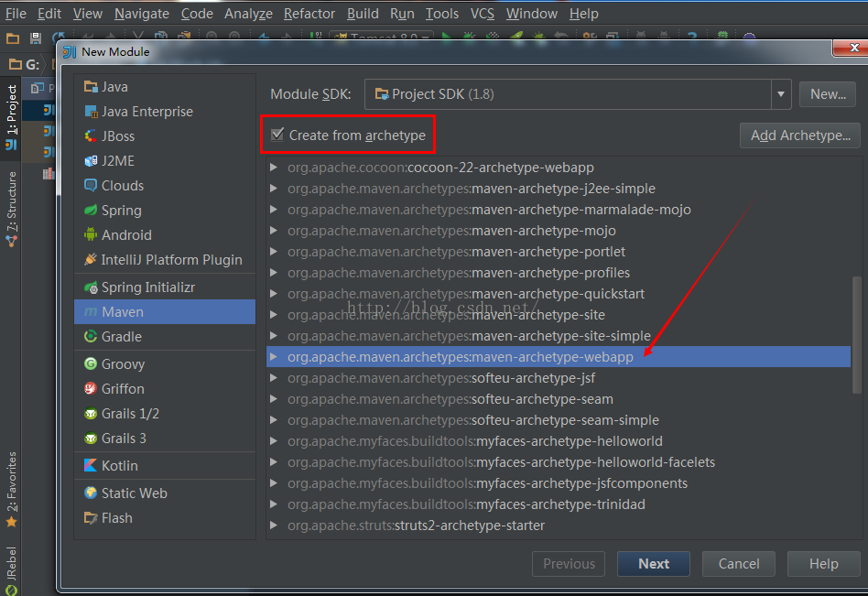The width and height of the screenshot is (868, 596).
Task: Pick the J2ME module type
Action: pos(165,161)
